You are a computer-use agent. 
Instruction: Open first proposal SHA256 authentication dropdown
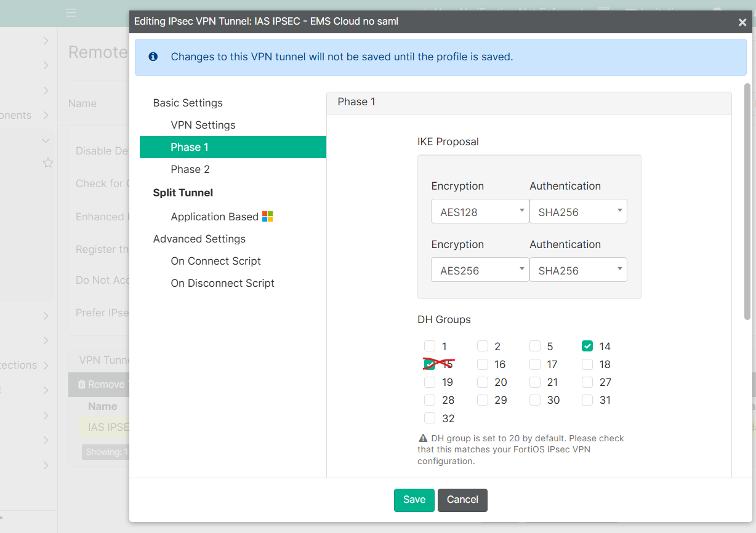[578, 211]
